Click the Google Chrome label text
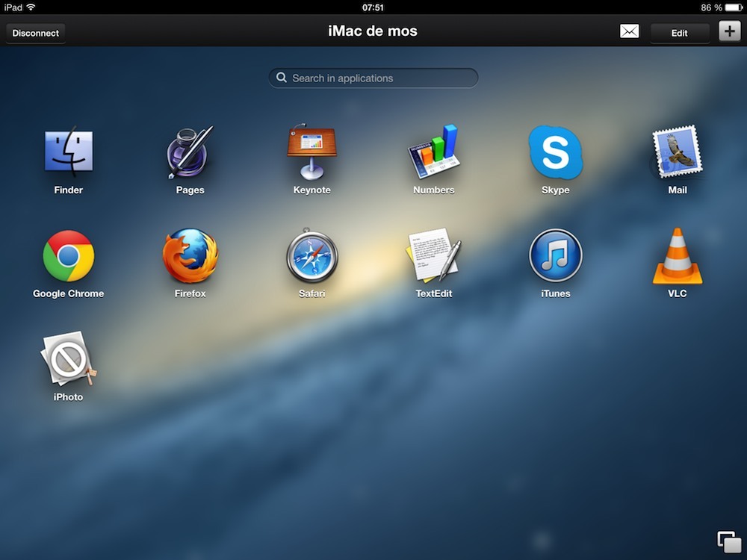Image resolution: width=747 pixels, height=560 pixels. (x=68, y=293)
